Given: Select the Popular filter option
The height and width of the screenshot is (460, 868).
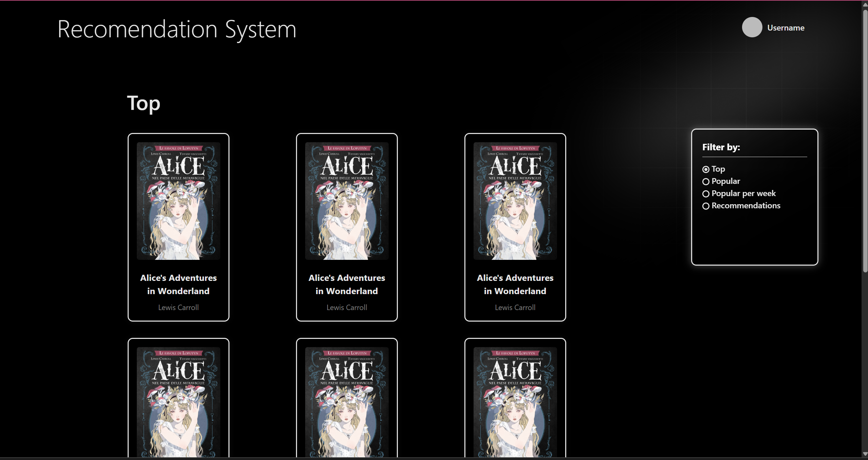Looking at the screenshot, I should [706, 181].
